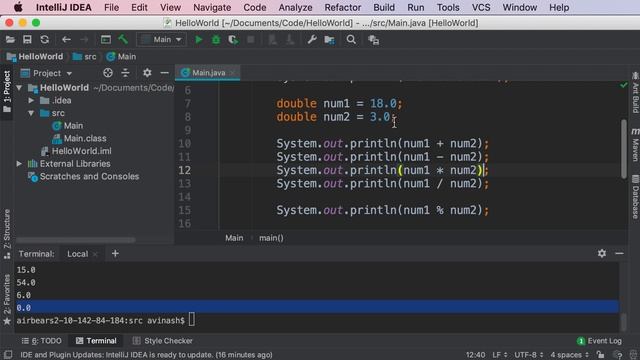640x360 pixels.
Task: Search everywhere with the magnifier icon
Action: (x=351, y=40)
